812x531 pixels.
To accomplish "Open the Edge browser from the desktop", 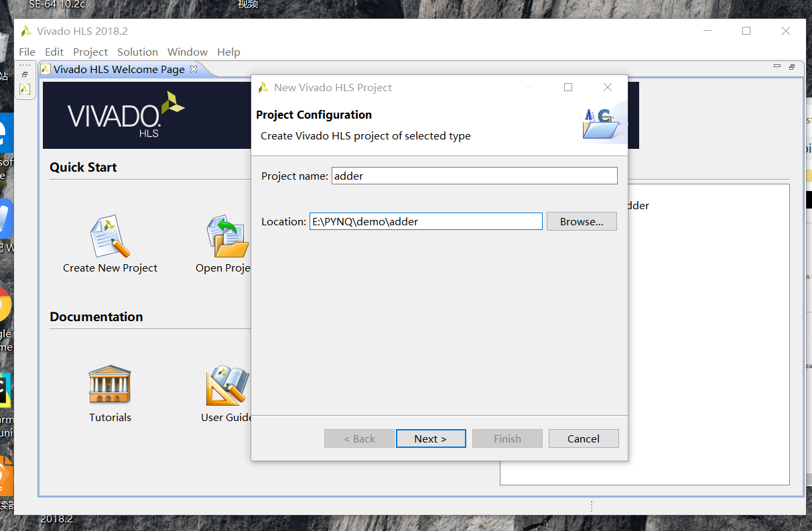I will (7, 133).
